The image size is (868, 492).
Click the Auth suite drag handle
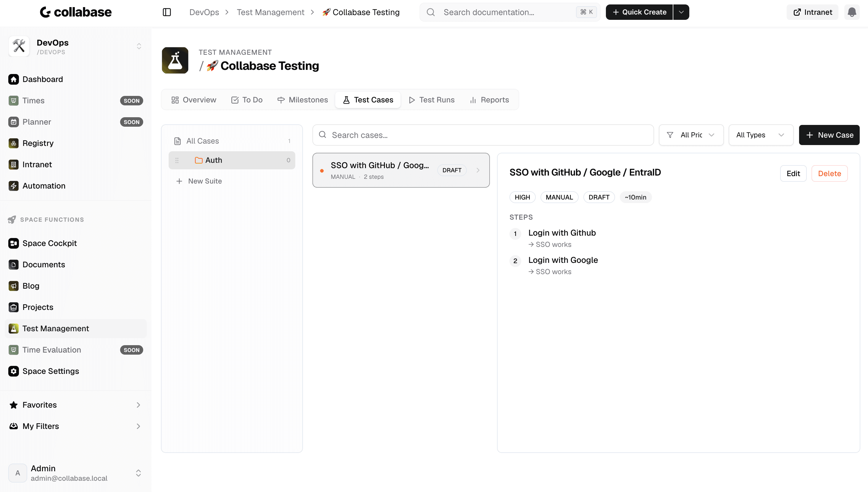pyautogui.click(x=177, y=160)
